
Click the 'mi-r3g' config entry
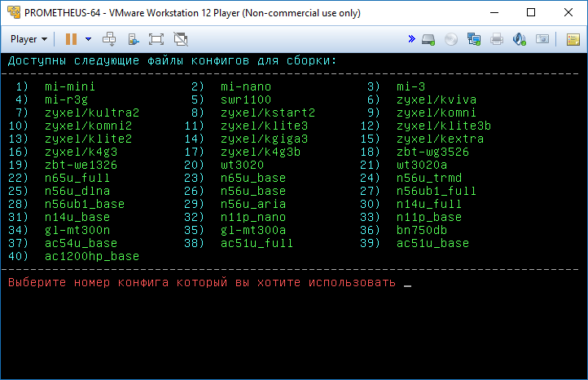point(66,99)
